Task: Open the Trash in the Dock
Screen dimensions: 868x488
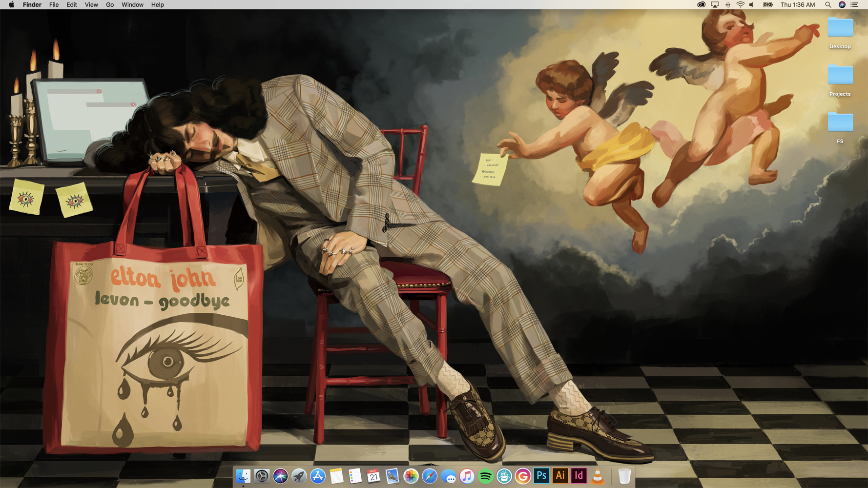Action: [x=624, y=476]
